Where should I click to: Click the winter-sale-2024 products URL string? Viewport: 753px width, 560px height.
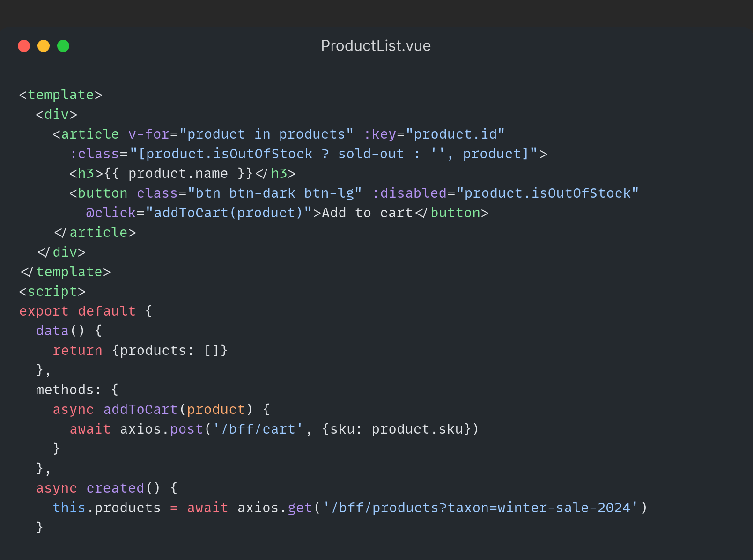480,508
